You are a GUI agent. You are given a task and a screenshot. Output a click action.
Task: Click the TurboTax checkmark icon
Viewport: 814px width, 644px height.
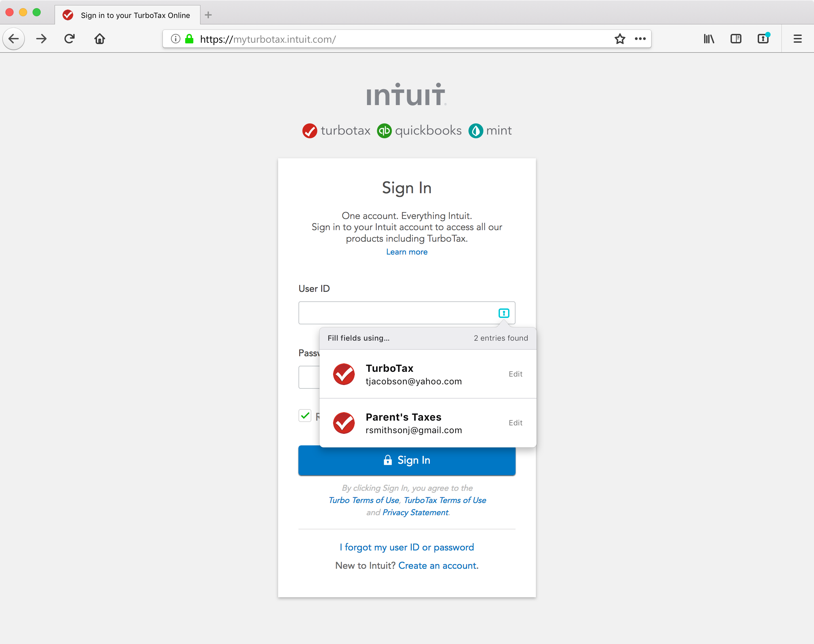pyautogui.click(x=309, y=130)
